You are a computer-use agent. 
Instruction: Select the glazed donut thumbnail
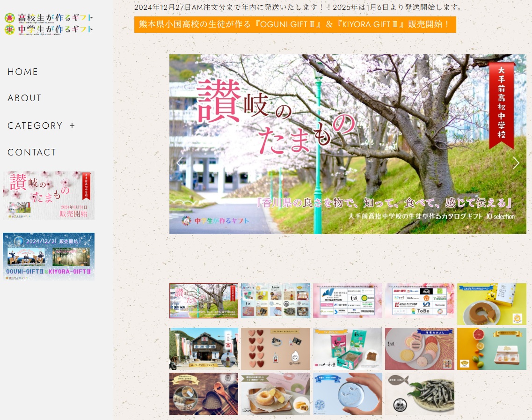pos(275,394)
